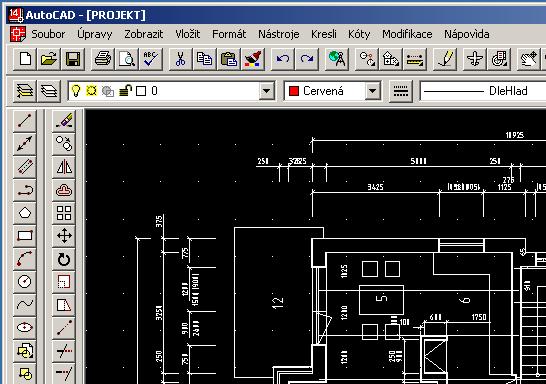Click the Cut scissors icon
Viewport: 546px width, 384px height.
click(180, 59)
